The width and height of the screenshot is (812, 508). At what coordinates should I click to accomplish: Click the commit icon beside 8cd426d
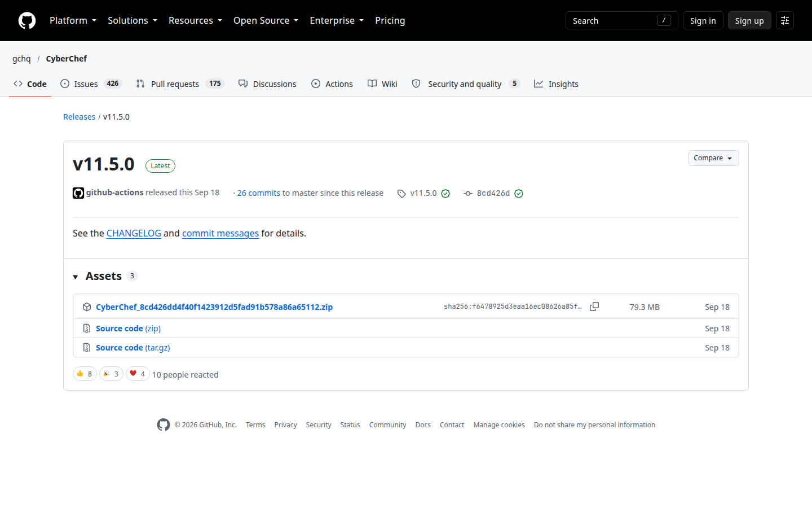tap(468, 194)
